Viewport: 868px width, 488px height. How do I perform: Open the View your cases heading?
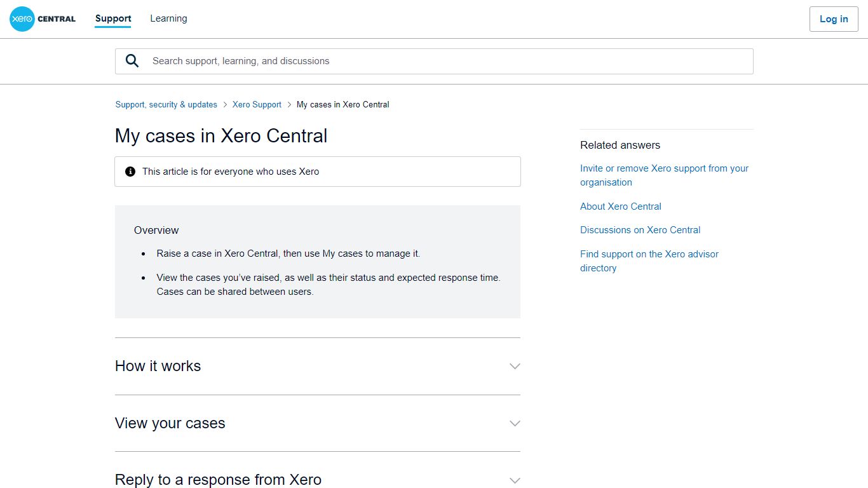pyautogui.click(x=170, y=423)
